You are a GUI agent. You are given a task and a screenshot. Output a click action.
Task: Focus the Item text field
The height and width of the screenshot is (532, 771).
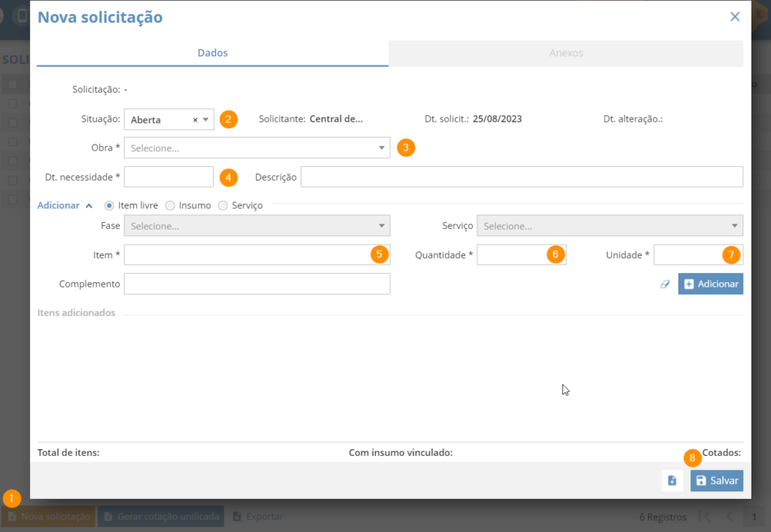[257, 255]
